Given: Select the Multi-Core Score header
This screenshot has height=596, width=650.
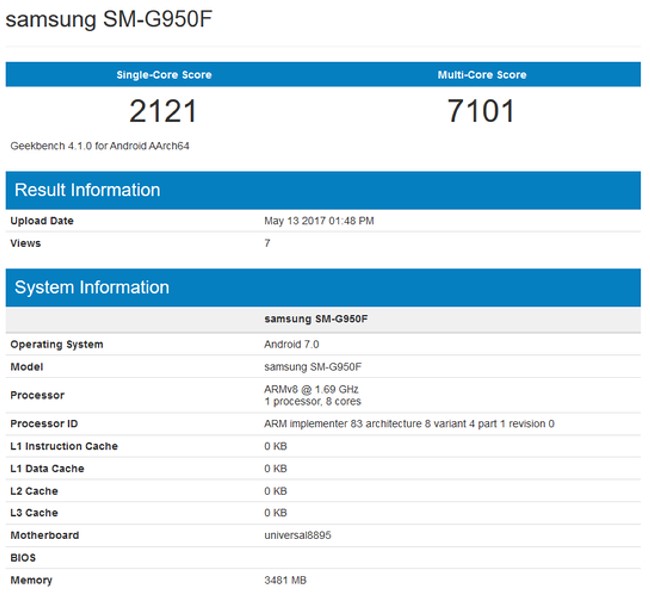Looking at the screenshot, I should [482, 75].
